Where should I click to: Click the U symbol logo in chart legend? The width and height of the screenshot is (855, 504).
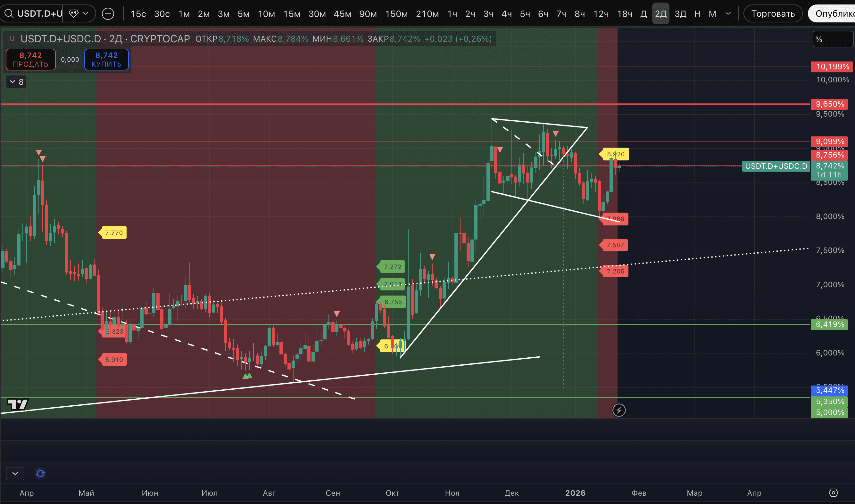[x=12, y=39]
